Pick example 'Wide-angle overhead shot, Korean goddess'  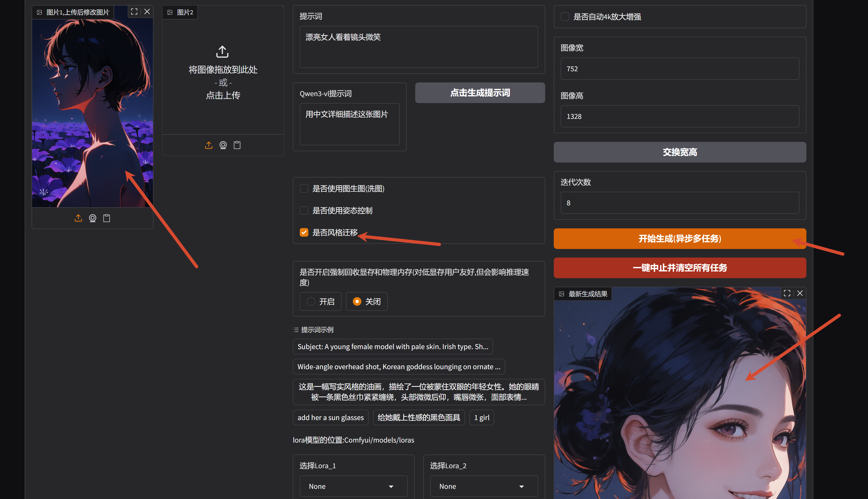[x=399, y=367]
